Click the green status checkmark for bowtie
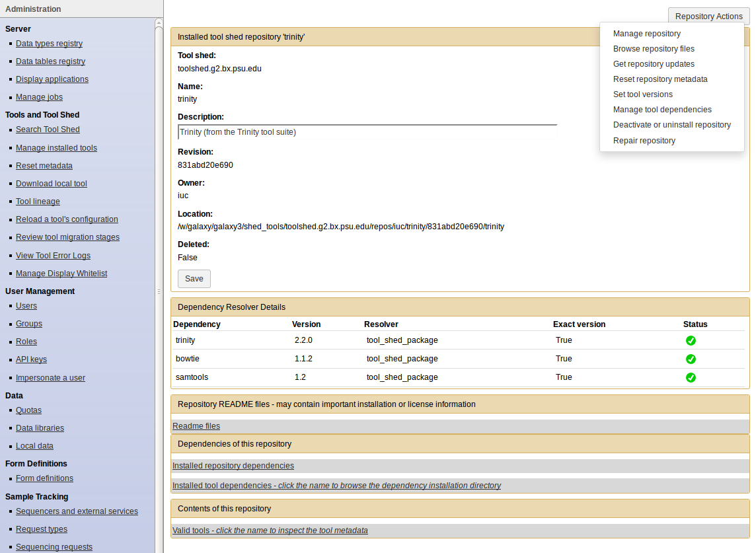756x553 pixels. (x=691, y=359)
